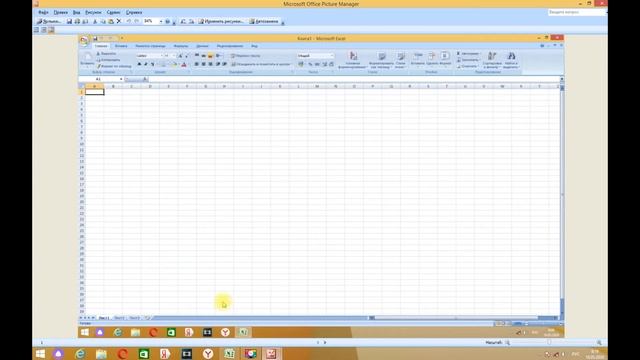The height and width of the screenshot is (360, 640).
Task: Open the Справка menu in Picture Manager
Action: (x=134, y=13)
